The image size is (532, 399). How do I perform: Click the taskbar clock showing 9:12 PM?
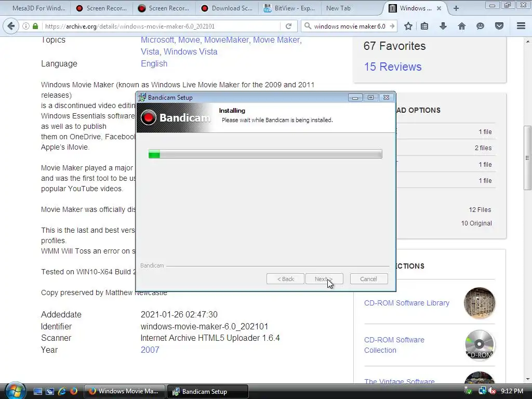click(512, 391)
